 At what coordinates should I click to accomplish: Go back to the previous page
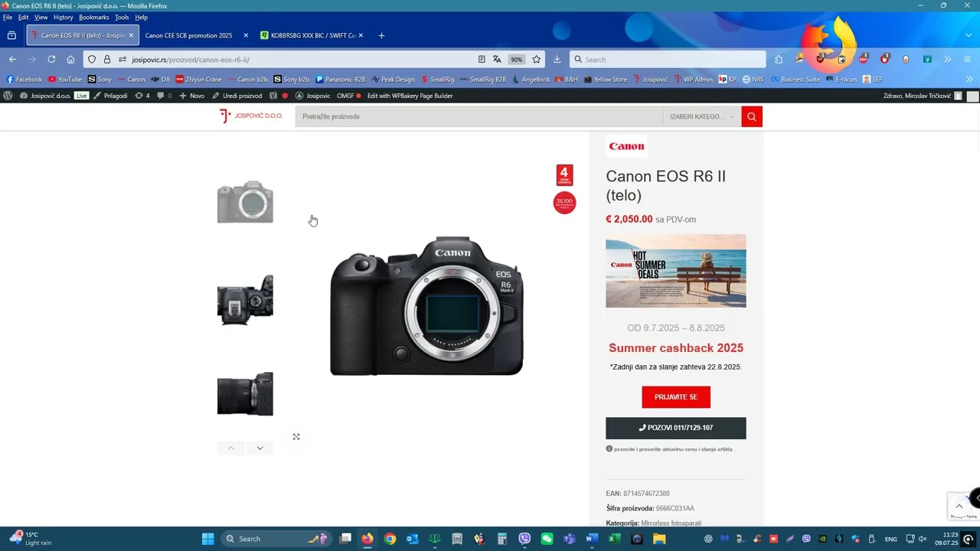(12, 59)
